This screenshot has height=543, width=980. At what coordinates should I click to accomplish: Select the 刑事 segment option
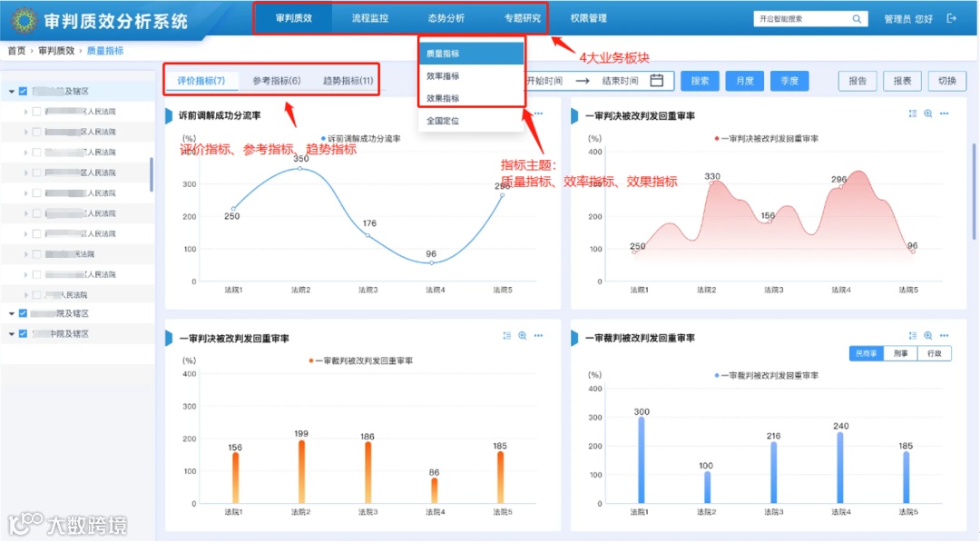click(901, 354)
